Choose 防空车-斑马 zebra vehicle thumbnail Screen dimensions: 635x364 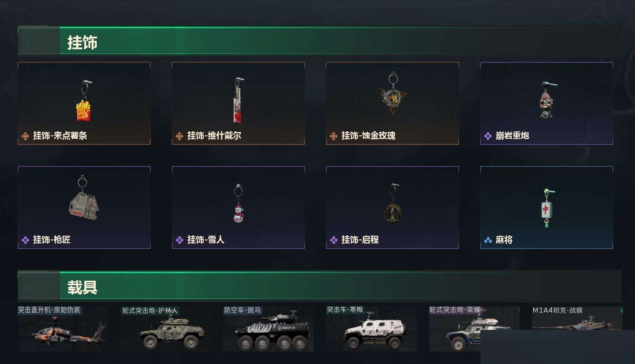268,329
